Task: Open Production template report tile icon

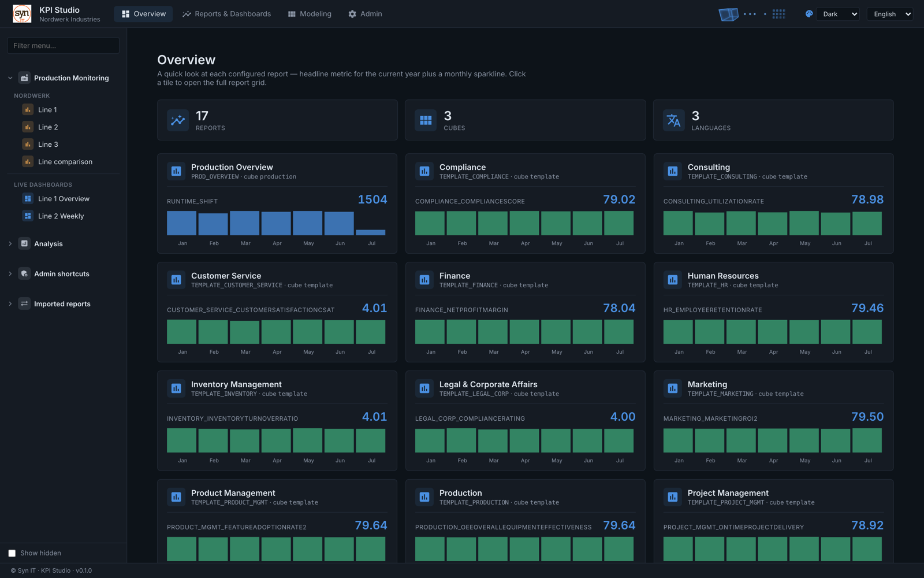Action: (x=424, y=497)
